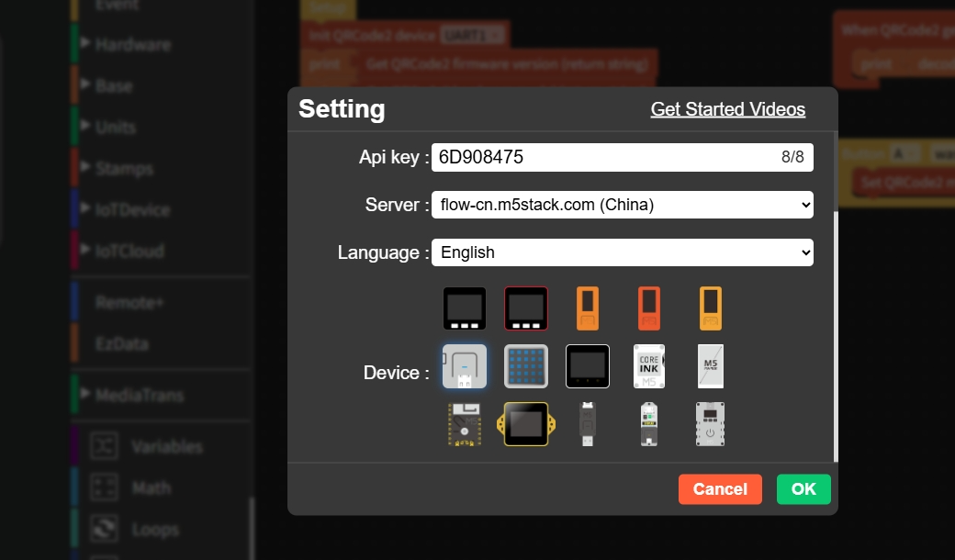Open the Get Started Videos link
The image size is (955, 560).
[x=727, y=109]
